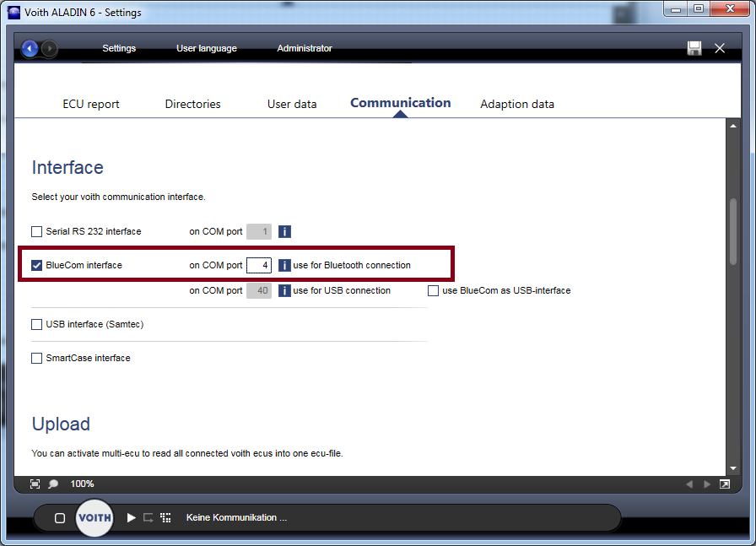The image size is (756, 546).
Task: Switch to the User data tab
Action: tap(292, 104)
